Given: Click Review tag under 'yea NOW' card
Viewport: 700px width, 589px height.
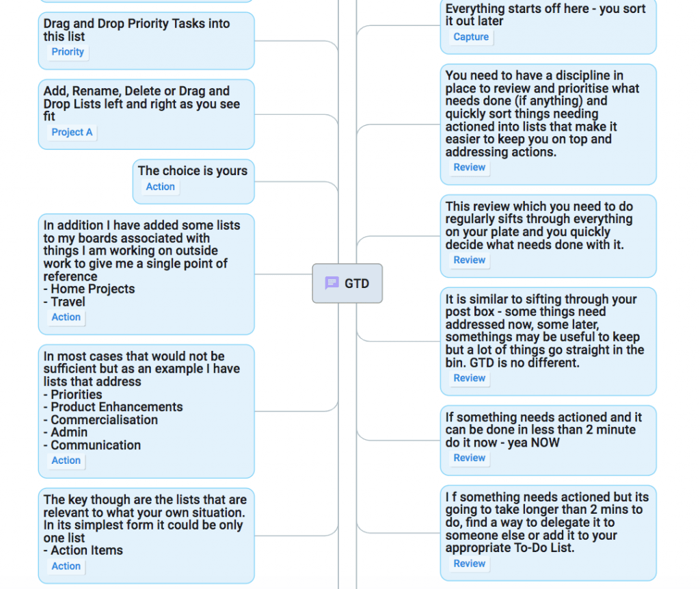Looking at the screenshot, I should 469,458.
